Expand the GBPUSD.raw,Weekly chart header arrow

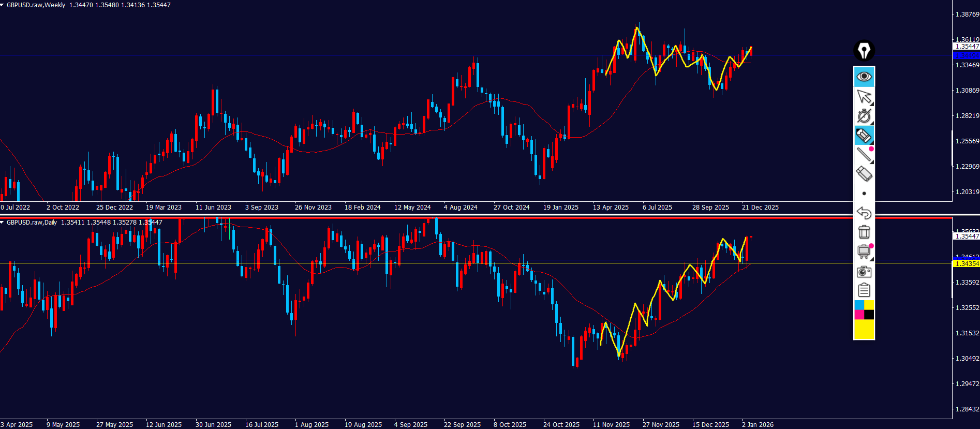(3, 5)
